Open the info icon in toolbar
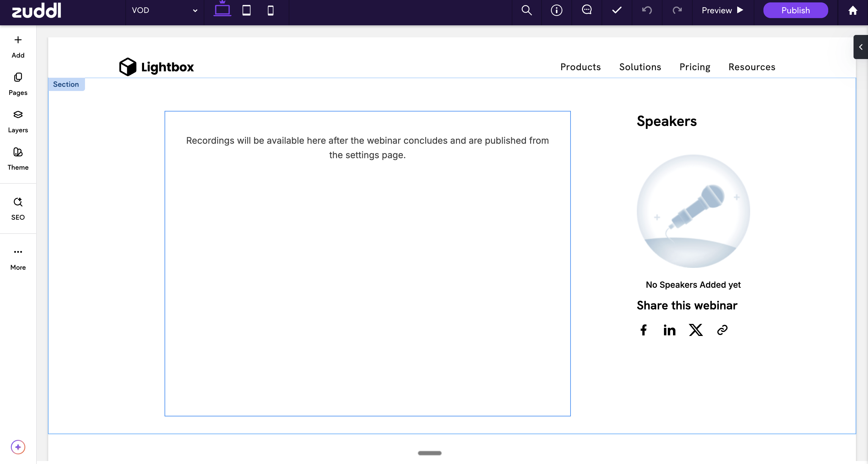 click(556, 11)
